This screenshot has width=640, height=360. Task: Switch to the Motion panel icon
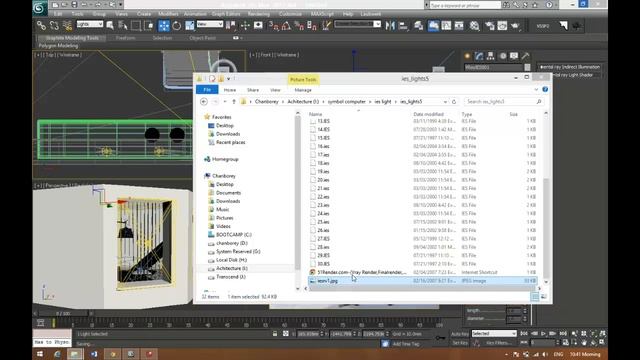coord(502,56)
